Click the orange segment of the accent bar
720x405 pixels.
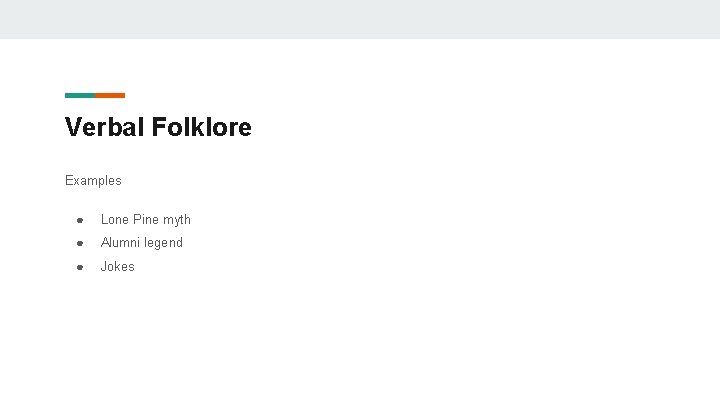coord(111,95)
